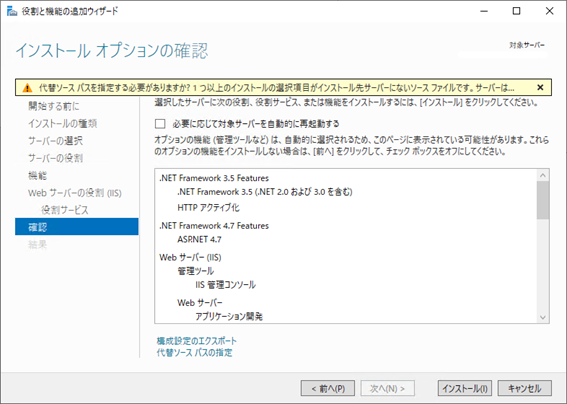Viewport: 567px width, 404px height.
Task: Click the feature list scrollbar thumb
Action: coord(543,200)
